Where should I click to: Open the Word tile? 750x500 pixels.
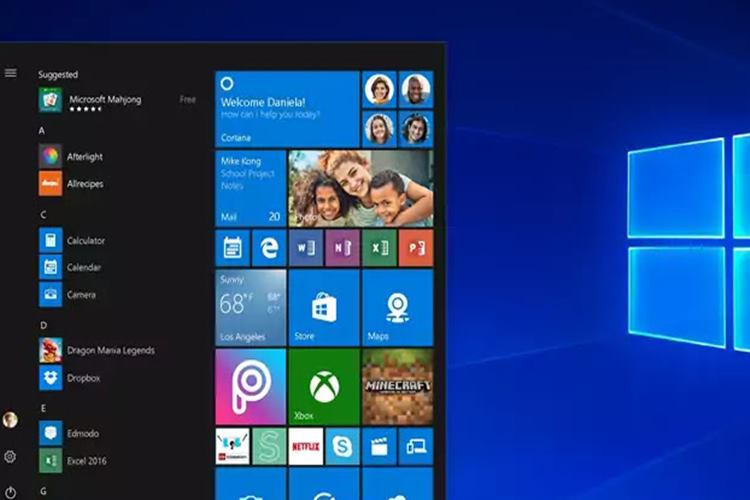306,248
